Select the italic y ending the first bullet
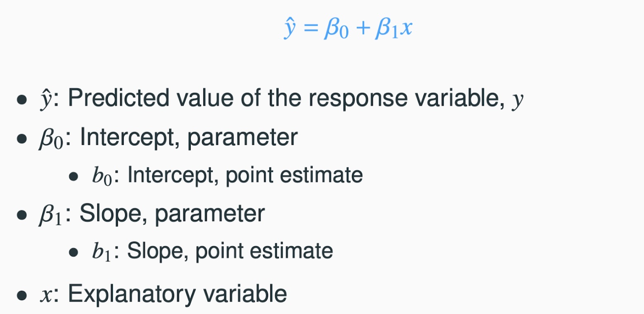 tap(517, 101)
